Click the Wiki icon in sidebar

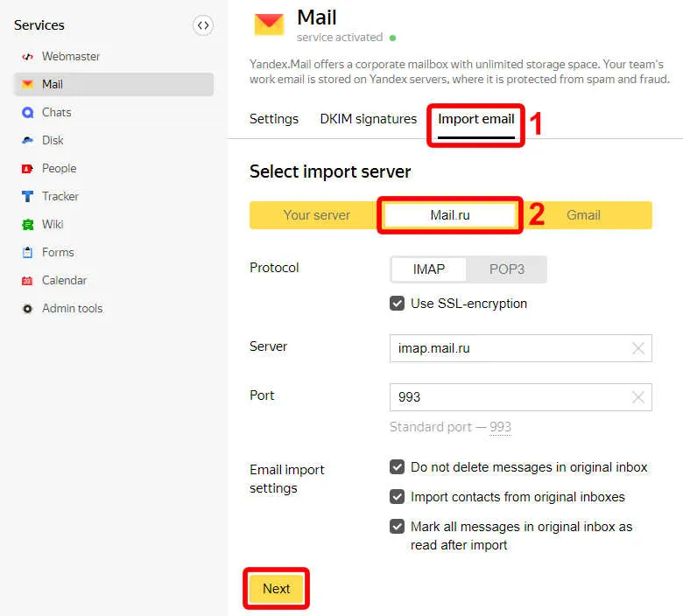[27, 225]
